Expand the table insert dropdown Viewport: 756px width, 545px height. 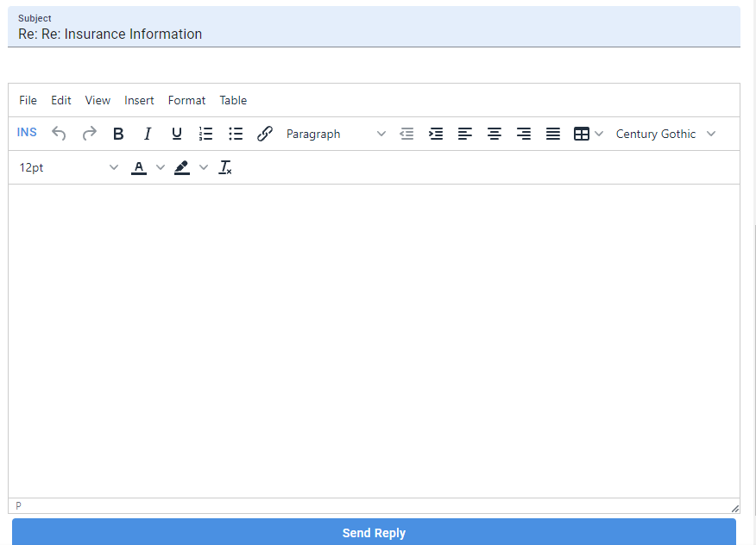tap(600, 134)
